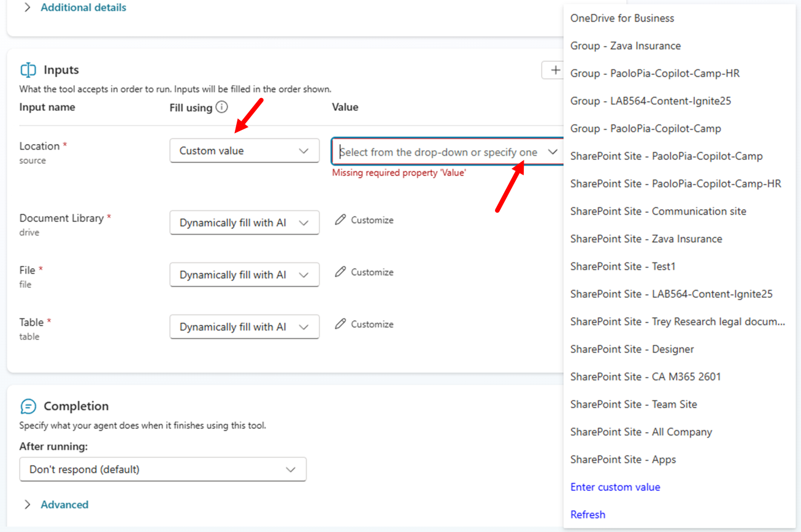Click the Customize pencil for Table

341,324
